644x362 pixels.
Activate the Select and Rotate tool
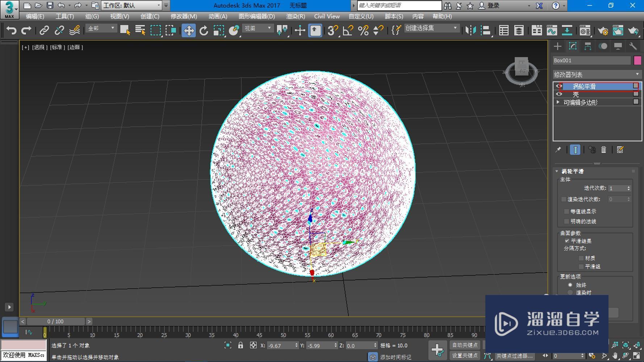[204, 30]
